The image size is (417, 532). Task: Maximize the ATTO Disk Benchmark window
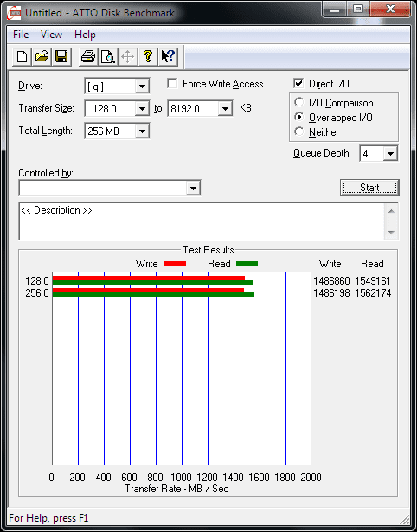point(358,10)
